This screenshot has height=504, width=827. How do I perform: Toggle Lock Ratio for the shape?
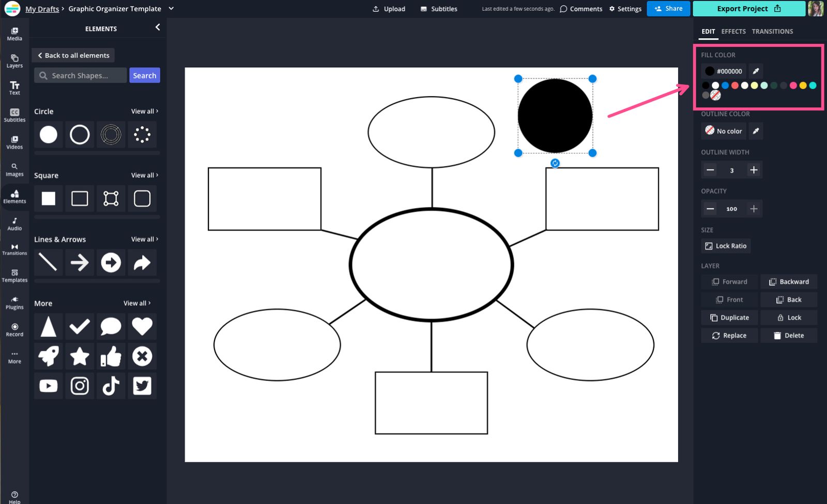pyautogui.click(x=726, y=246)
